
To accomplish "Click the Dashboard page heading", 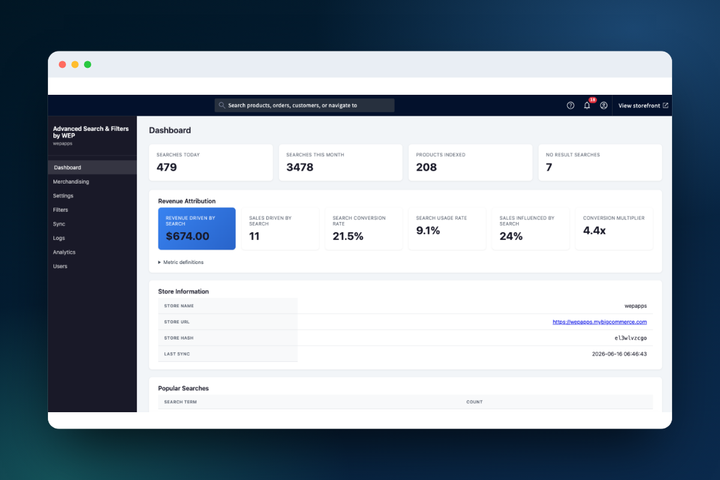I will 170,130.
